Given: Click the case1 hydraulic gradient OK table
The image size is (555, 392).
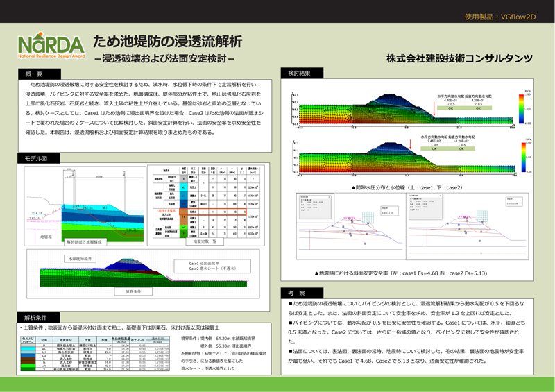Looking at the screenshot, I should point(464,103).
